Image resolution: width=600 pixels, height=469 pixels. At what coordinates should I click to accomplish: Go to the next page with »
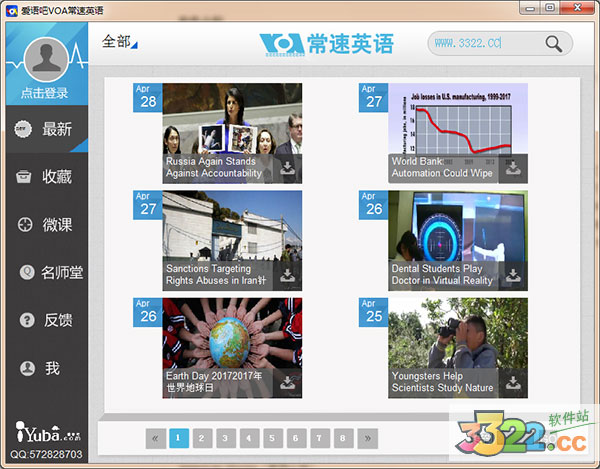[x=368, y=438]
